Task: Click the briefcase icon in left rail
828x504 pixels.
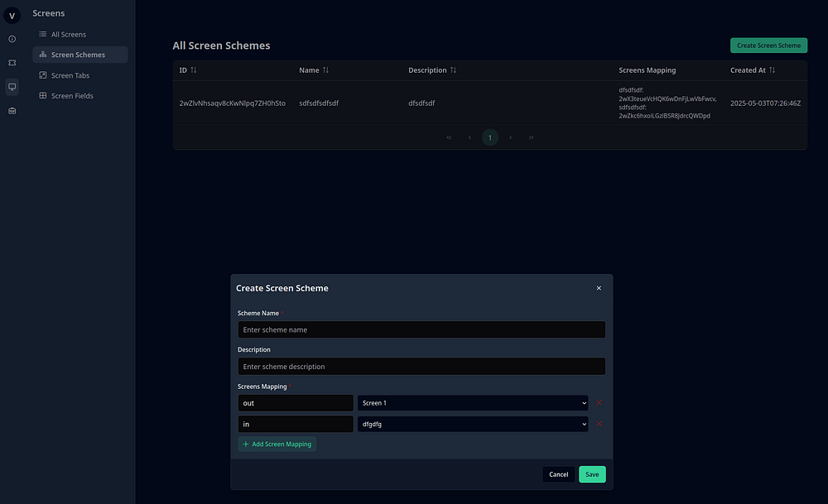Action: pyautogui.click(x=12, y=110)
